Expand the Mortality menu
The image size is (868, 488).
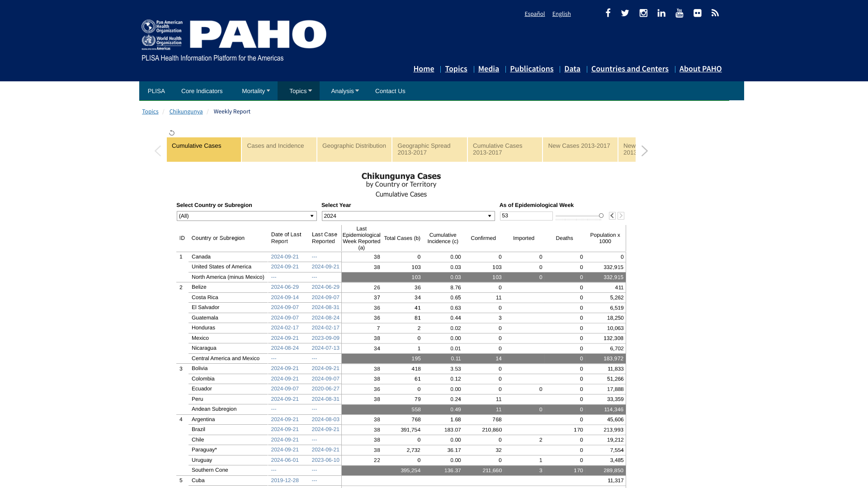255,91
